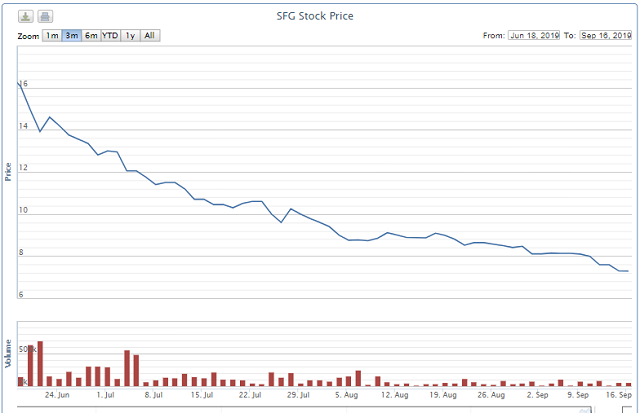Screen dimensions: 640x413
Task: Click the Price axis title
Action: [x=9, y=171]
